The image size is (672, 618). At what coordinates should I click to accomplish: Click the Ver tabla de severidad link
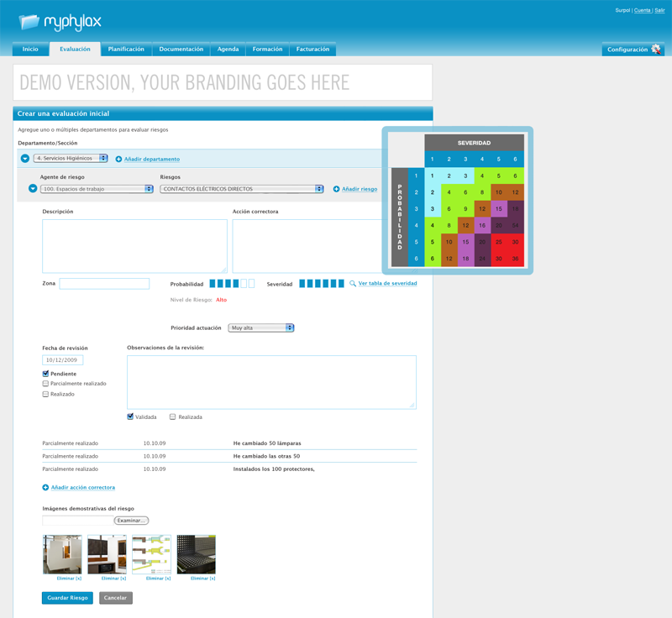(x=387, y=284)
